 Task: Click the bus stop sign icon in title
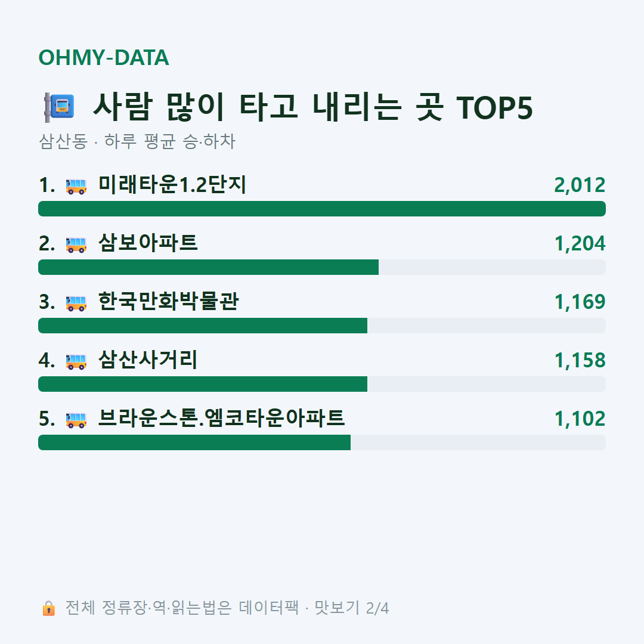coord(59,107)
